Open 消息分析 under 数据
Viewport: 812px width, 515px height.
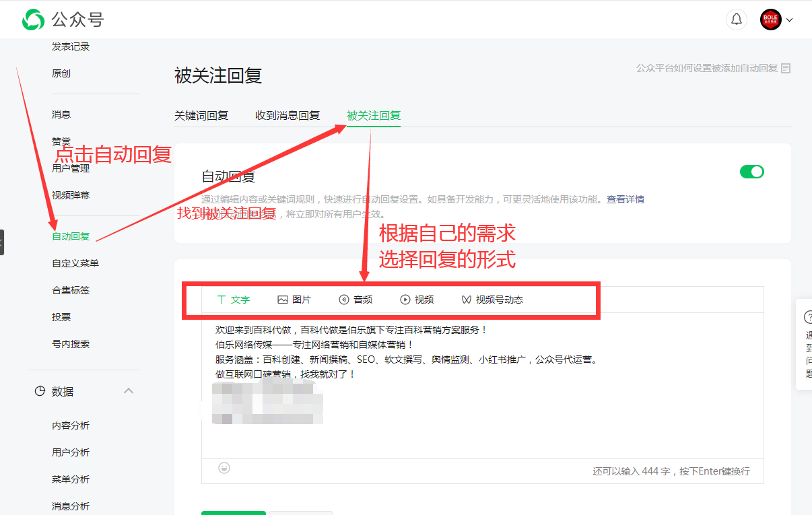pyautogui.click(x=71, y=506)
